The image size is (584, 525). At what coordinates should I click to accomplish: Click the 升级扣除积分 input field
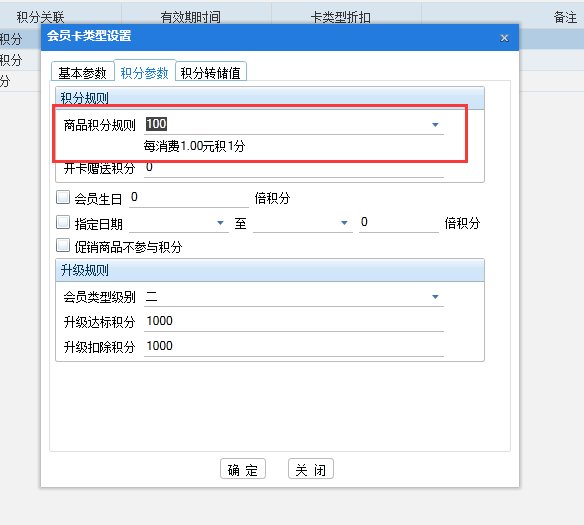294,347
